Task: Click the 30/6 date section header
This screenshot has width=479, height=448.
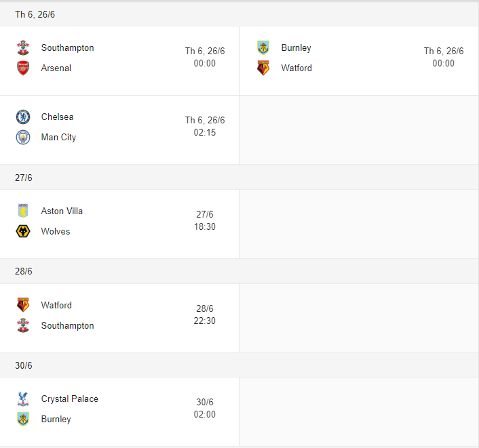Action: click(23, 365)
